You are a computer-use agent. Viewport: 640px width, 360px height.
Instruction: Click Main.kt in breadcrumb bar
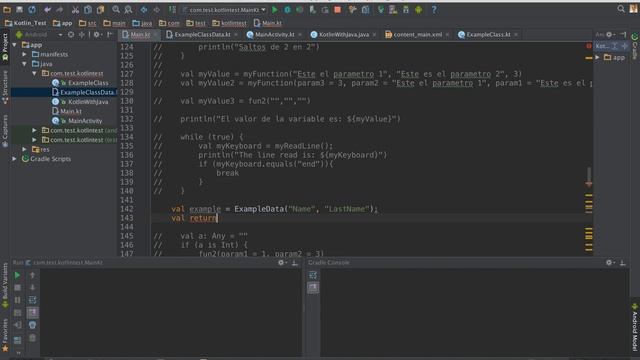pyautogui.click(x=268, y=23)
